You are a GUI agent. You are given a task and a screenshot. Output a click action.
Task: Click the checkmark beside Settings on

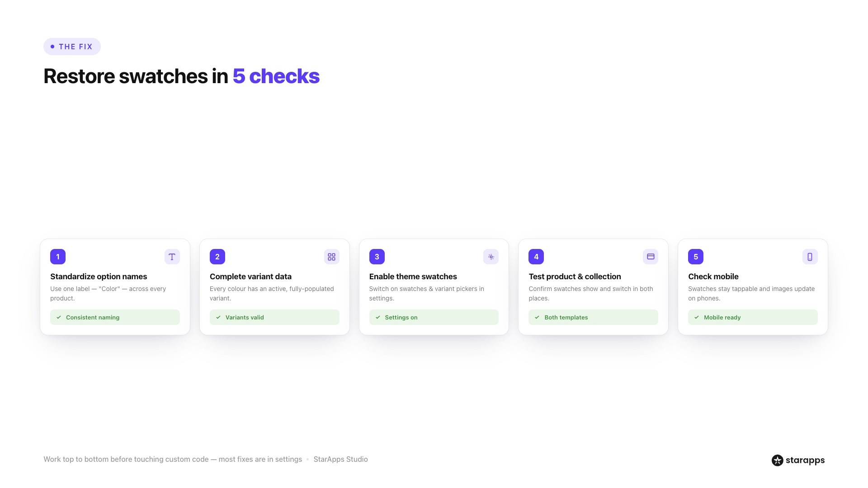coord(378,317)
